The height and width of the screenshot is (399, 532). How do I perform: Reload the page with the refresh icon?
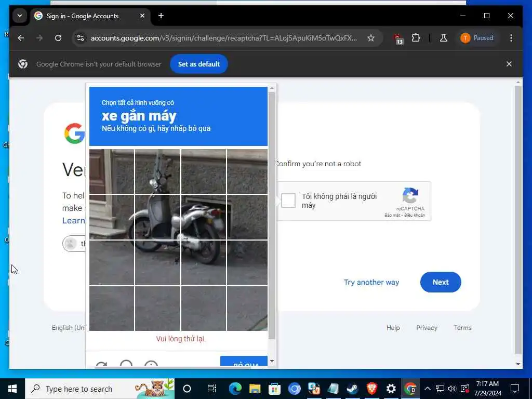click(58, 38)
